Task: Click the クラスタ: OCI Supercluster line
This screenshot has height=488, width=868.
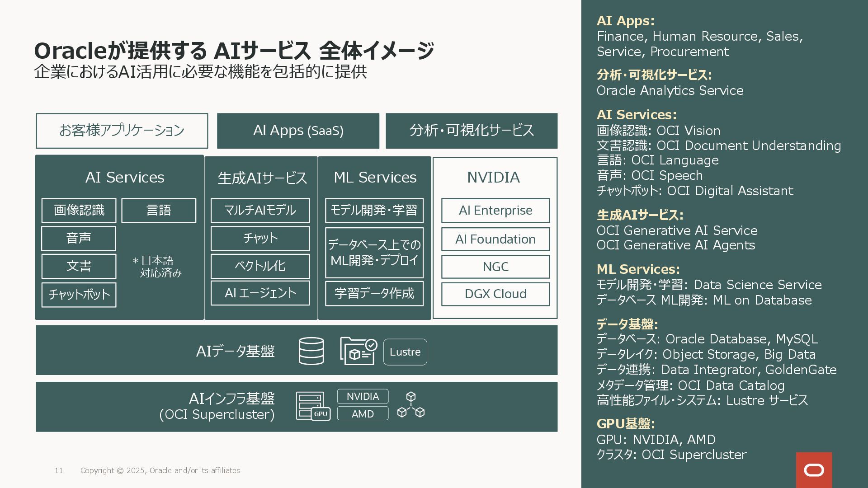Action: pyautogui.click(x=671, y=455)
